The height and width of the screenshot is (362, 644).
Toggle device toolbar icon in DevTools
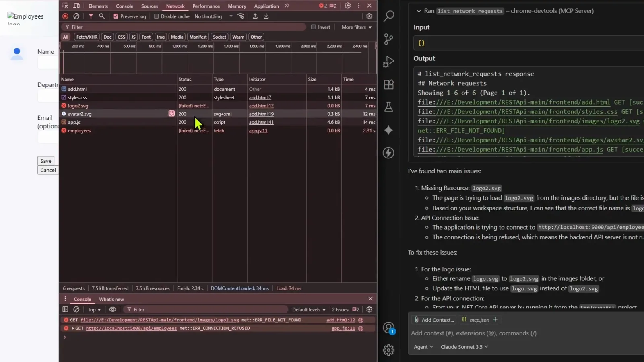[x=76, y=6]
